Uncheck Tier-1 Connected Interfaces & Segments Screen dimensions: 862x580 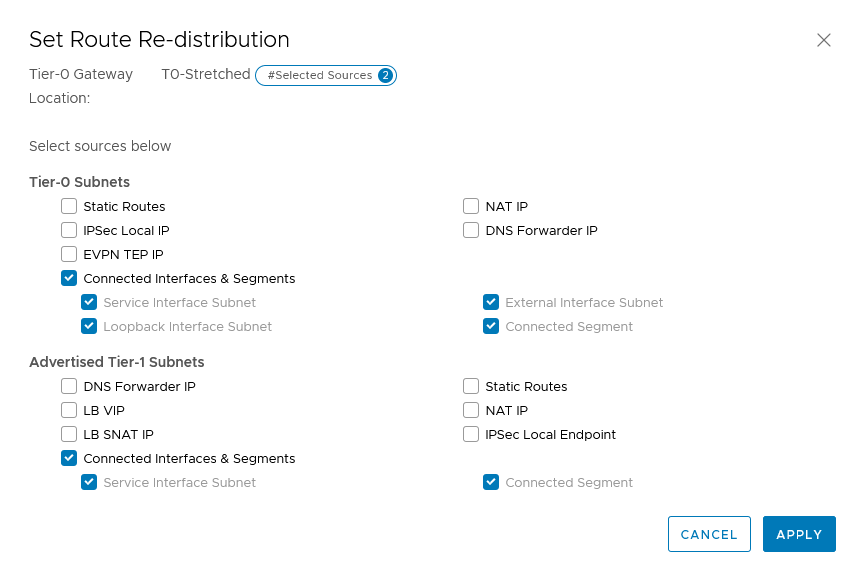tap(69, 458)
